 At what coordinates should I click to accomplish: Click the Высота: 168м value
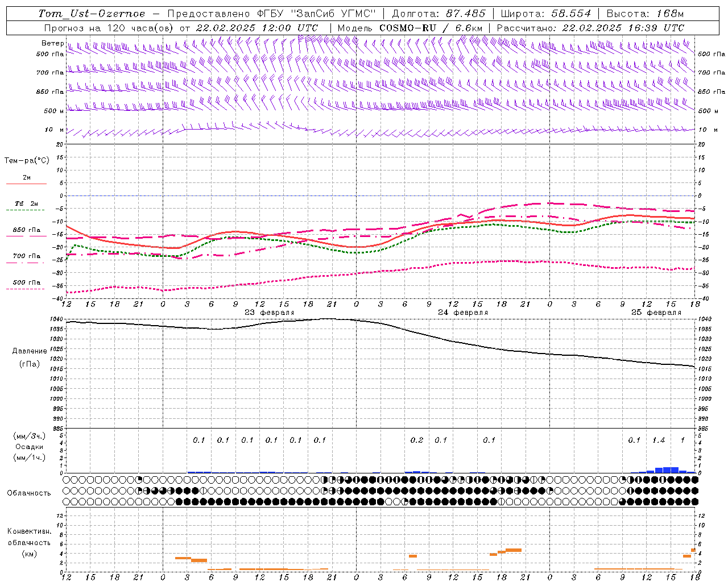tap(646, 14)
